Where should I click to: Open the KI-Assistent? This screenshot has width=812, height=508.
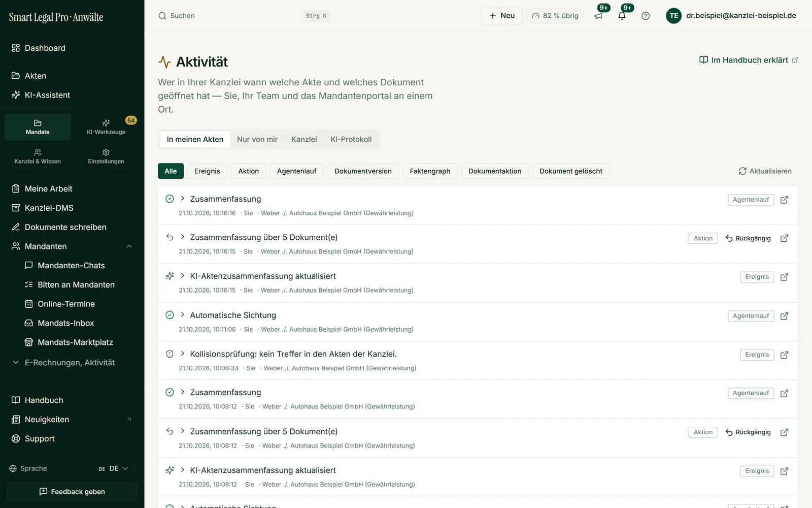pyautogui.click(x=72, y=95)
